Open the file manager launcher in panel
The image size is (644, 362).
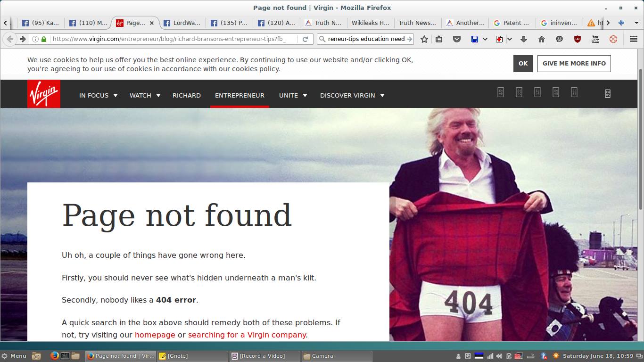click(x=75, y=356)
